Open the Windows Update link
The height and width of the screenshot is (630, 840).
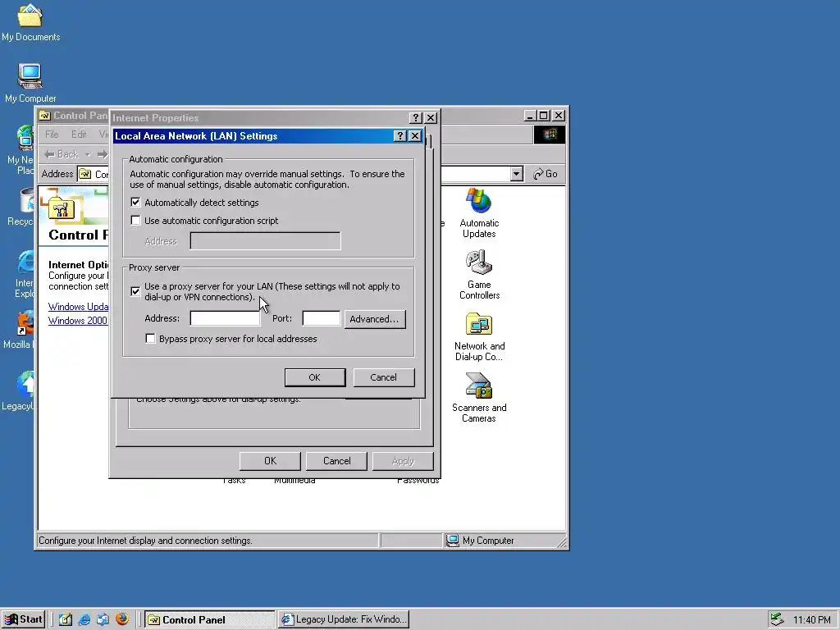click(78, 307)
